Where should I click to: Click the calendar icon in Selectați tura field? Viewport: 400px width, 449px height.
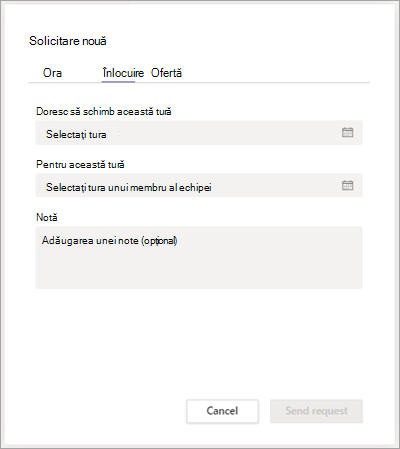coord(347,132)
